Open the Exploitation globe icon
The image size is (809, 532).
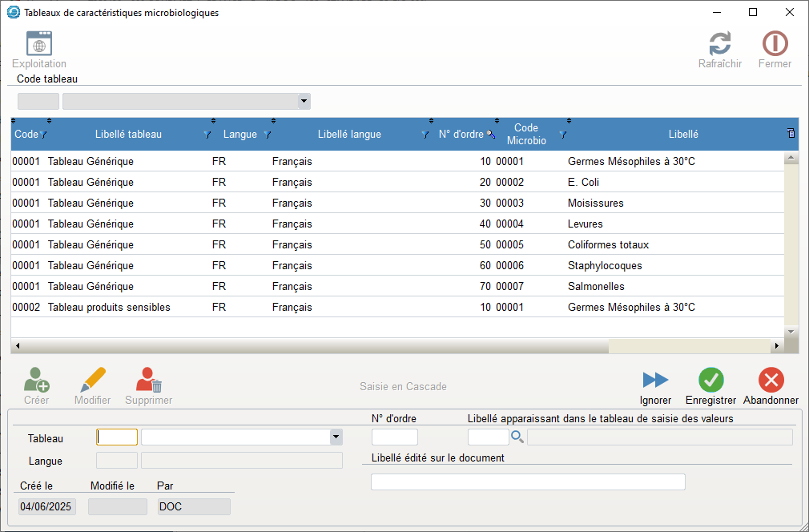pos(38,44)
